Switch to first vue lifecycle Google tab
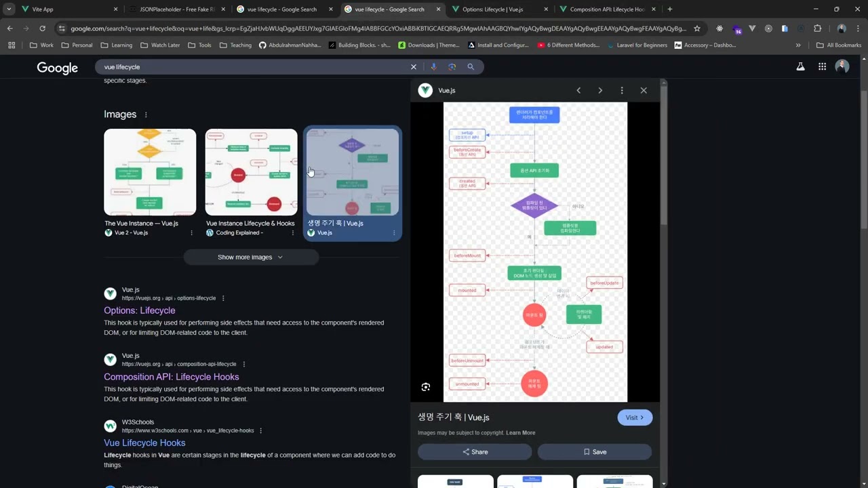The height and width of the screenshot is (488, 868). tap(285, 9)
